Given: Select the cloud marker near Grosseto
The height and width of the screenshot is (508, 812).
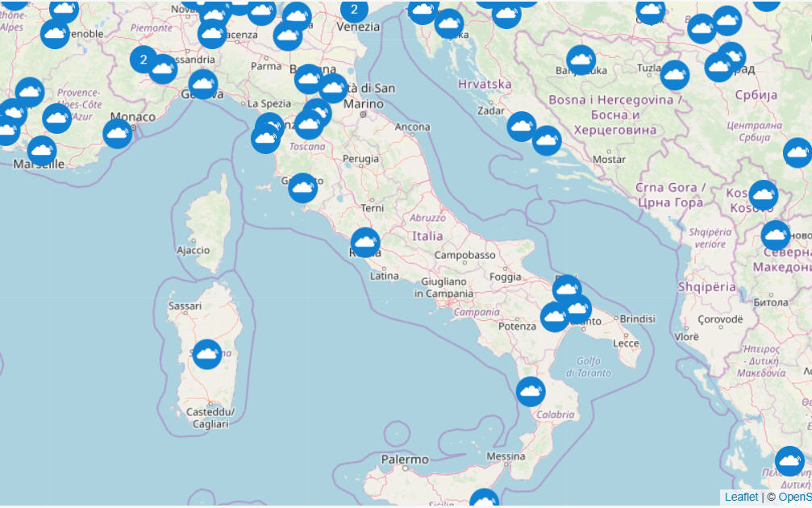Looking at the screenshot, I should pyautogui.click(x=303, y=187).
